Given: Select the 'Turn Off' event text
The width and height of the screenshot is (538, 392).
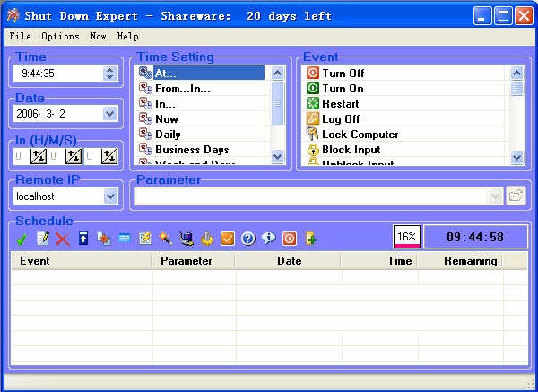Looking at the screenshot, I should point(343,74).
